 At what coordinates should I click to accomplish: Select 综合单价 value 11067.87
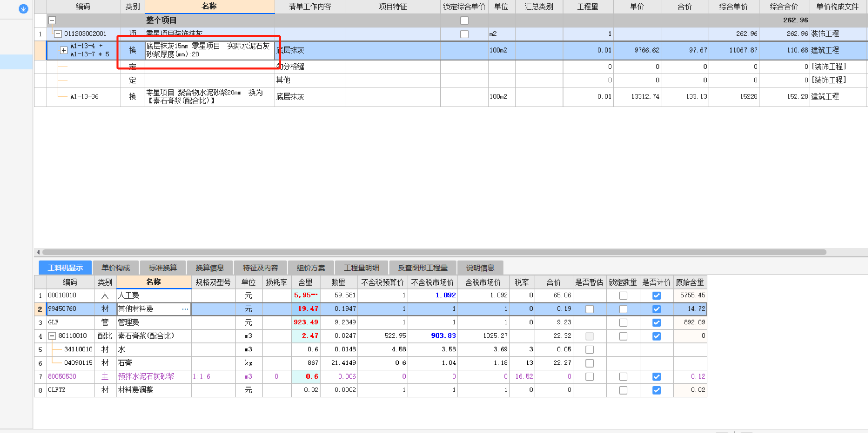(734, 50)
